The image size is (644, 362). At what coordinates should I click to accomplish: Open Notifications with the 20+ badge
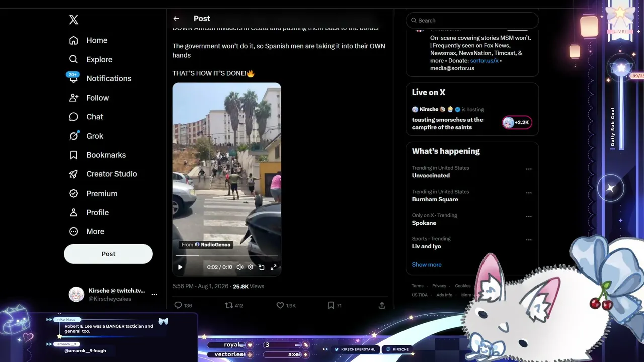[x=100, y=78]
